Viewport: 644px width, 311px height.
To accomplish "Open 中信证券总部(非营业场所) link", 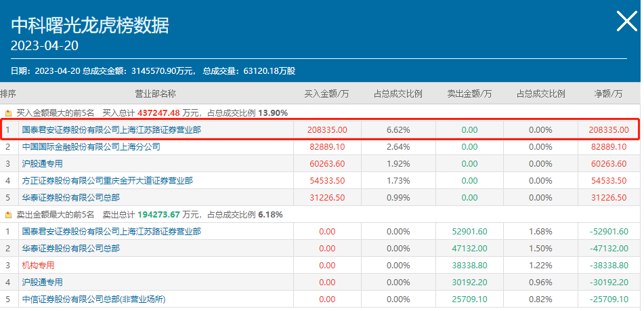I will click(93, 299).
